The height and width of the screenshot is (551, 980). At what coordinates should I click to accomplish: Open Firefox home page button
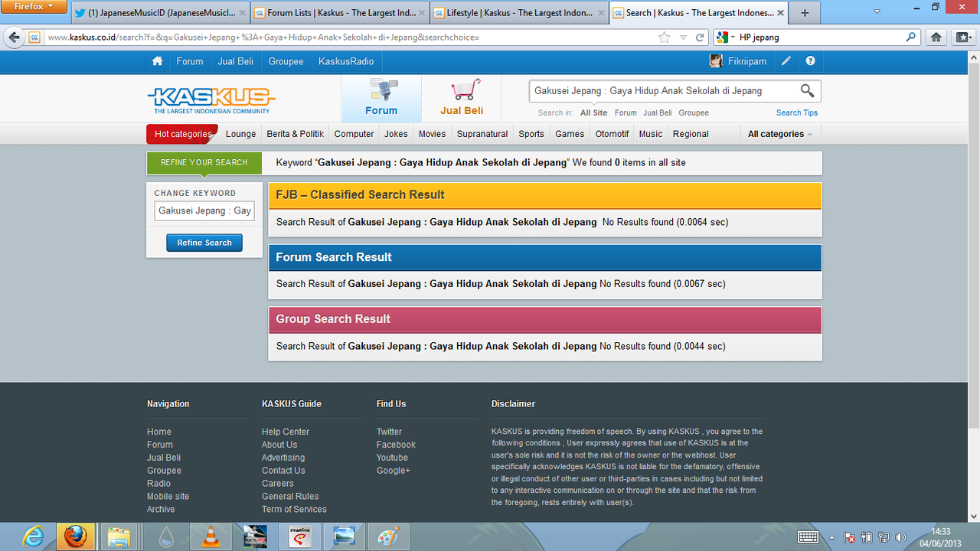[936, 37]
